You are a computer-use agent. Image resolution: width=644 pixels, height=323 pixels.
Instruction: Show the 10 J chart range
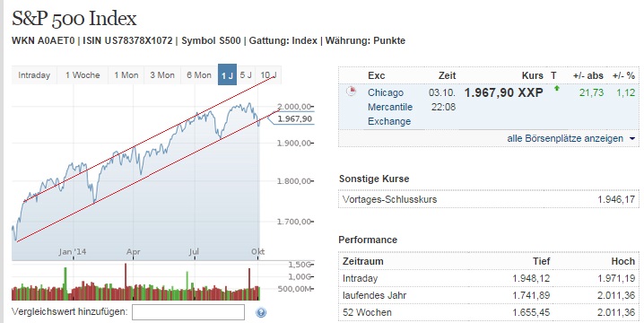tap(268, 75)
